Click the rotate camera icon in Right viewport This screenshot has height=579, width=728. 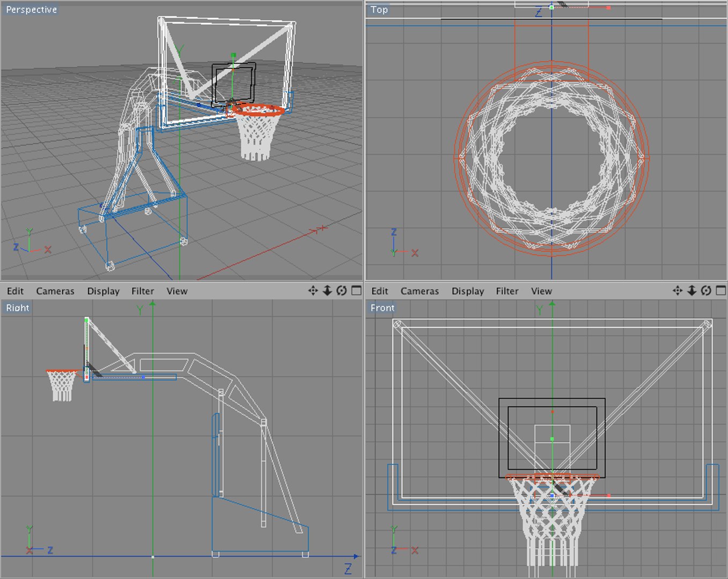pos(342,291)
